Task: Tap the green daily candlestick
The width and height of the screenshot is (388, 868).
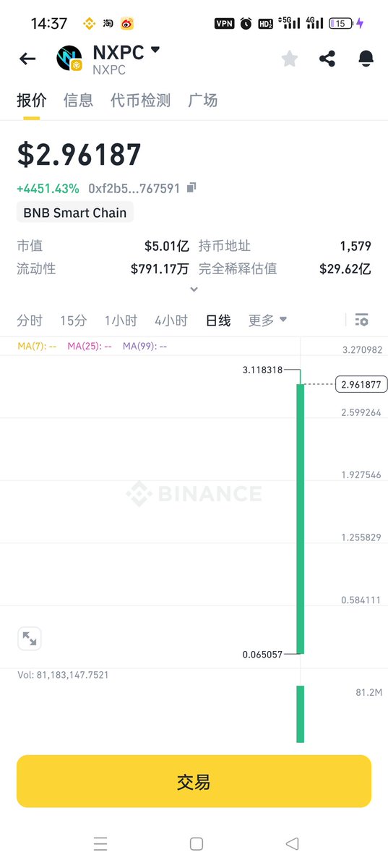Action: click(x=301, y=519)
